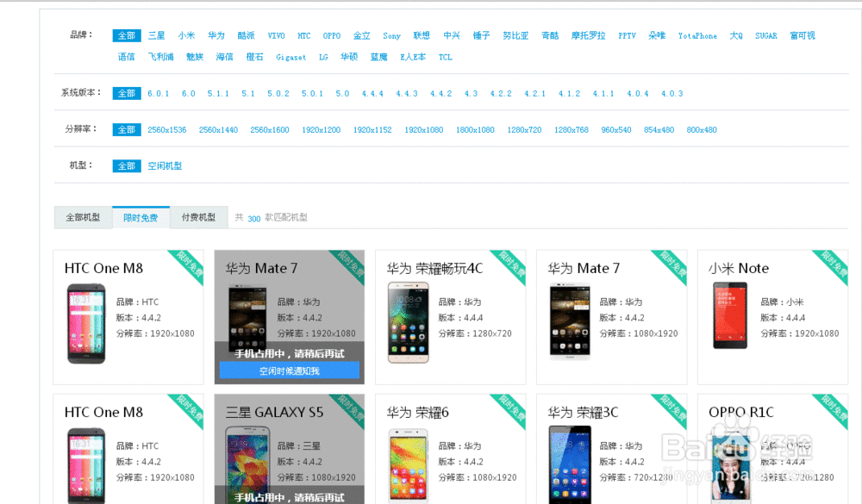Open the 限时免费 tab

[x=141, y=218]
